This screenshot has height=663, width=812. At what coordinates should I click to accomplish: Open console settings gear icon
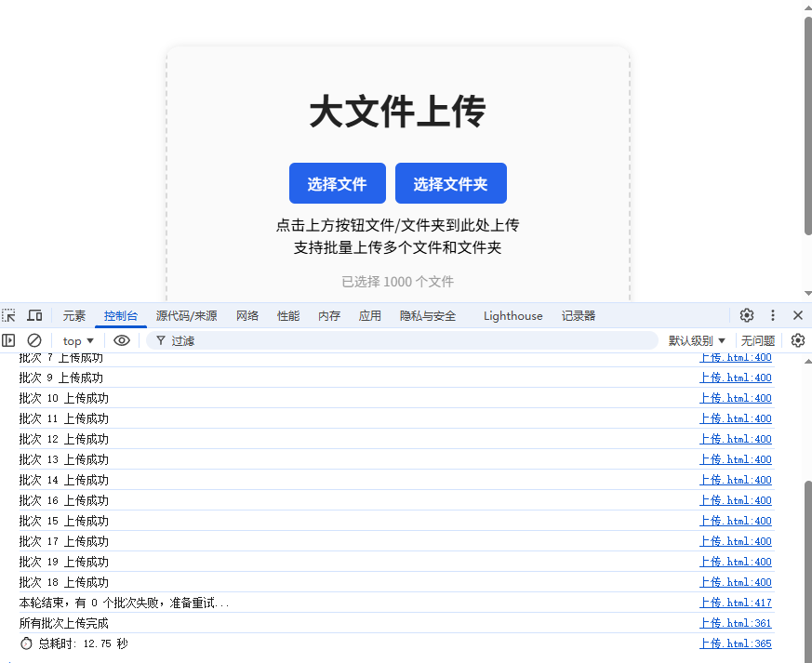pyautogui.click(x=797, y=340)
